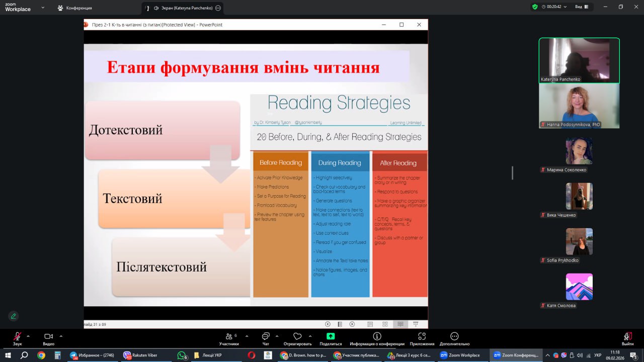Switch to the Конференция tab
Image resolution: width=644 pixels, height=362 pixels.
click(74, 8)
